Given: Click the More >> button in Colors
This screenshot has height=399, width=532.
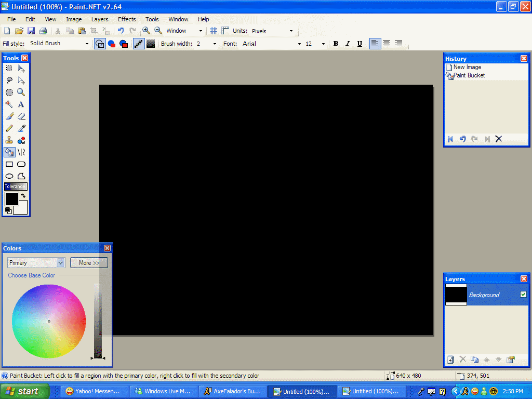Looking at the screenshot, I should 89,263.
